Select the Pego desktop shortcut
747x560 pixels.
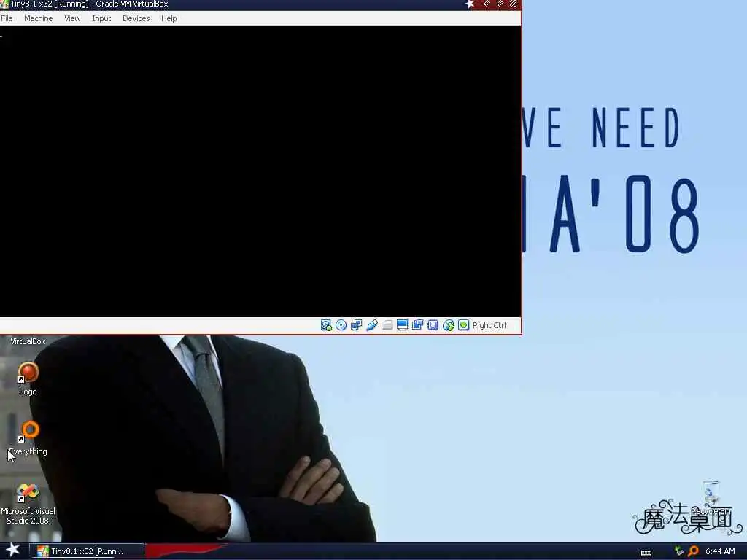click(28, 378)
